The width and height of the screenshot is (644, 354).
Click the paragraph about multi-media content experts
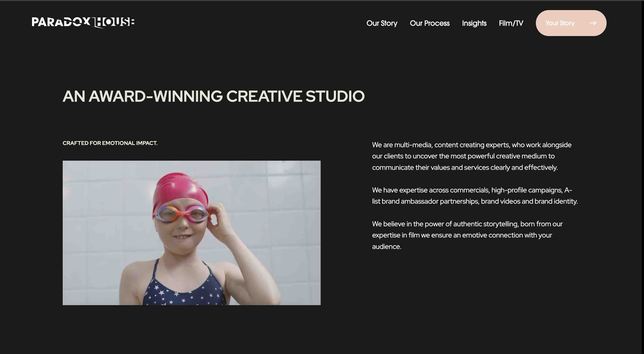[472, 156]
